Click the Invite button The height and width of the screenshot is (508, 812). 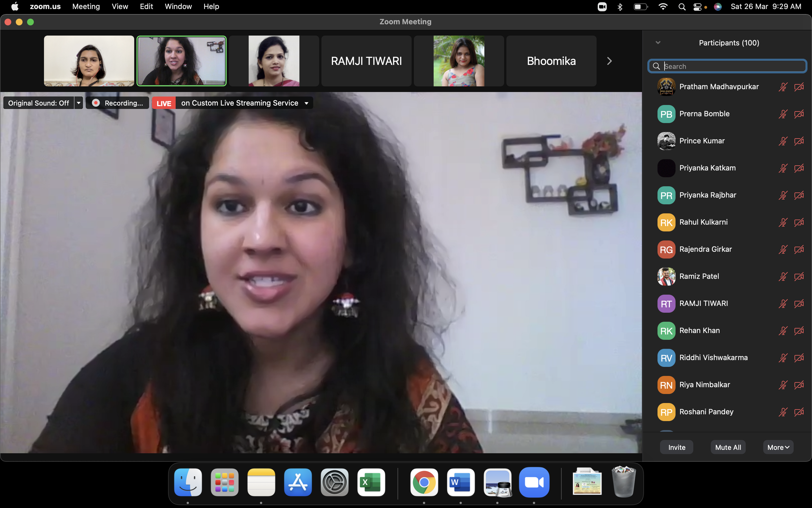click(676, 447)
